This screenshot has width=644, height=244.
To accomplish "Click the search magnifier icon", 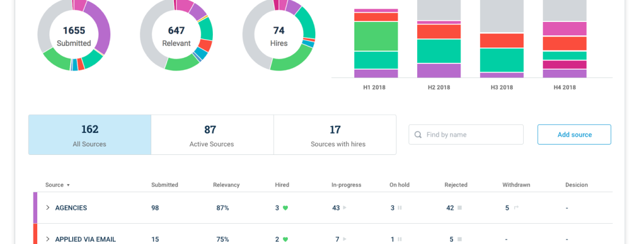I will [x=418, y=135].
